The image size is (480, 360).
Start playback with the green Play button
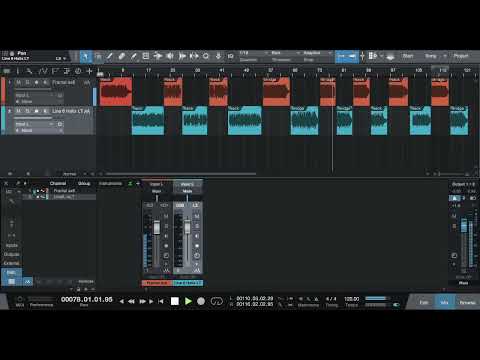pos(188,301)
